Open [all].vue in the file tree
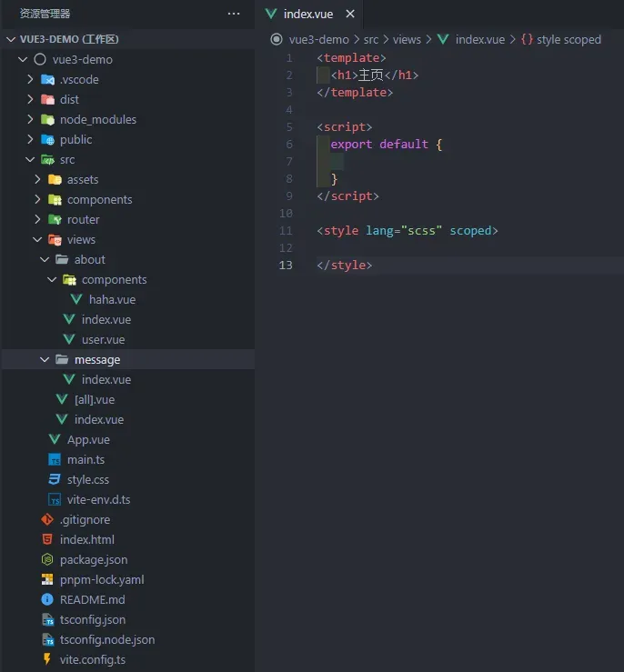The height and width of the screenshot is (672, 624). coord(95,399)
